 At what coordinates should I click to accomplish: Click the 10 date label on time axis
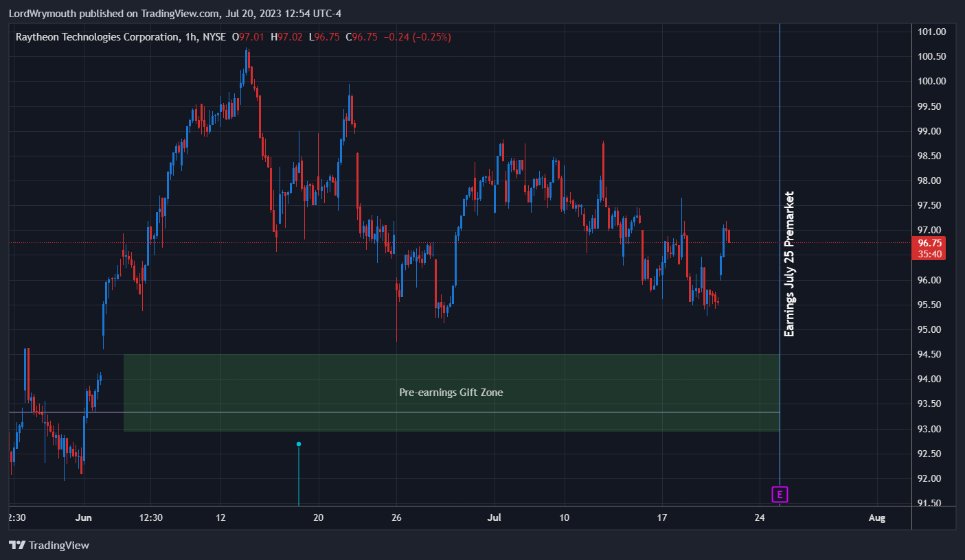[564, 518]
